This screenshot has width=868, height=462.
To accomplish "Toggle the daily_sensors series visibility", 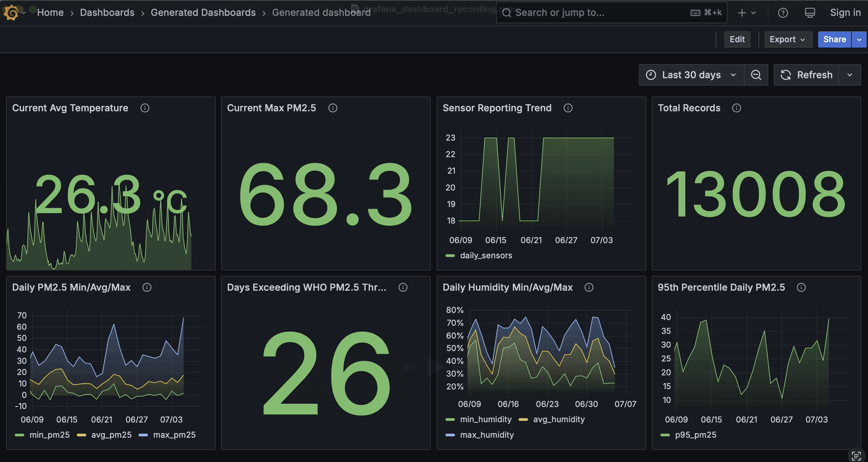I will [x=487, y=255].
